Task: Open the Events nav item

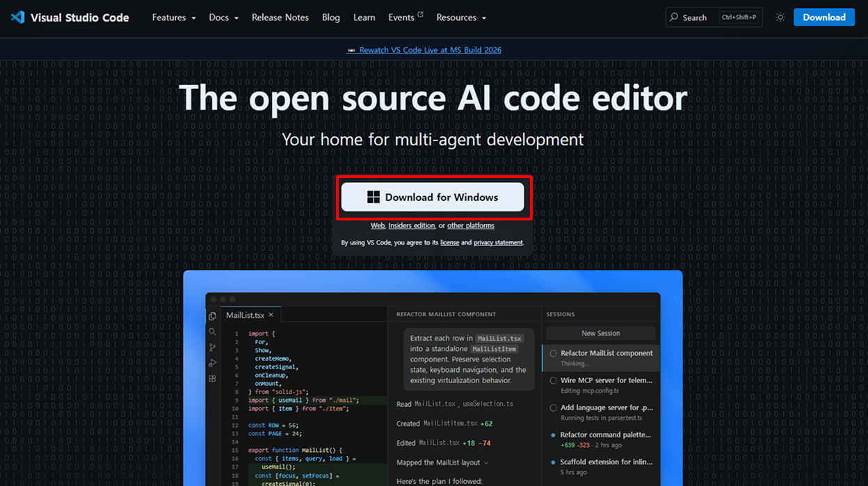Action: pyautogui.click(x=401, y=17)
